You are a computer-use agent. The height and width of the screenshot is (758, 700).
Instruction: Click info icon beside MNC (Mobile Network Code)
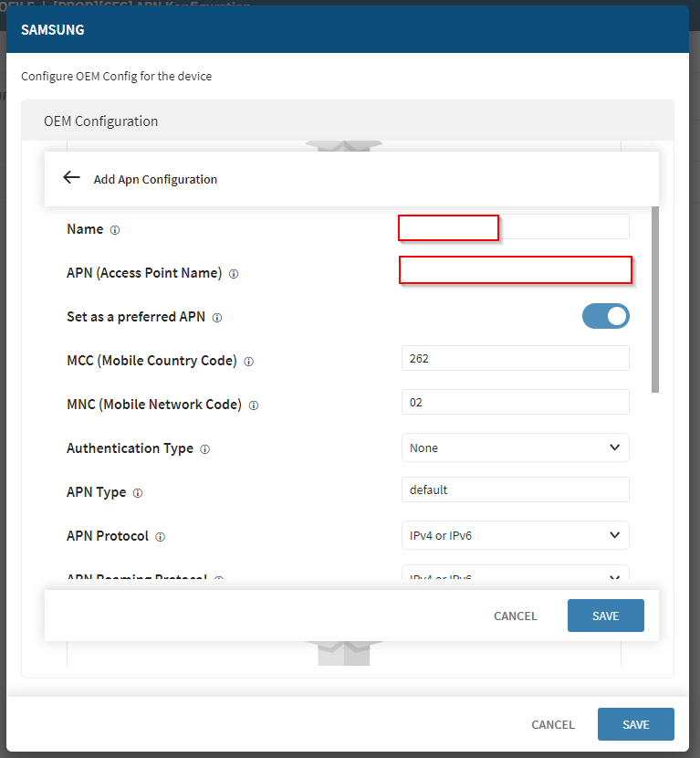[x=254, y=405]
